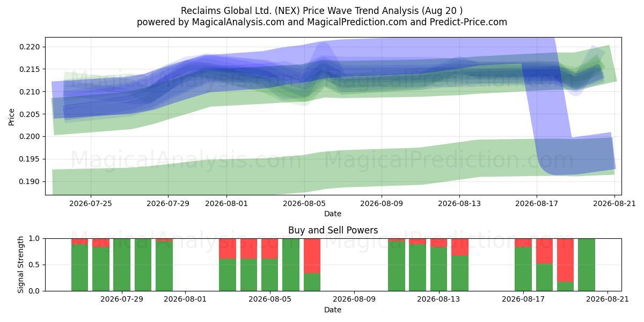Image resolution: width=644 pixels, height=322 pixels.
Task: Click 2026-07-29 tick under Buy and Sell Powers
Action: (122, 299)
